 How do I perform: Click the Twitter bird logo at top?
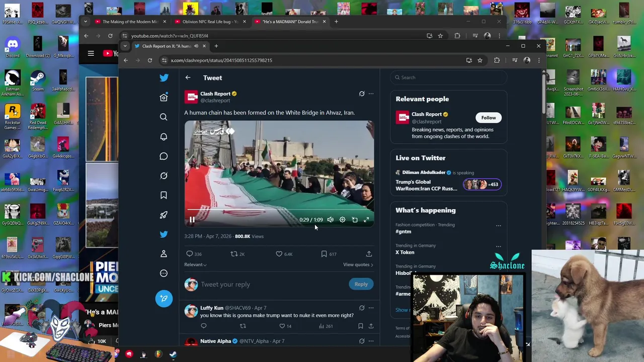[x=164, y=78]
